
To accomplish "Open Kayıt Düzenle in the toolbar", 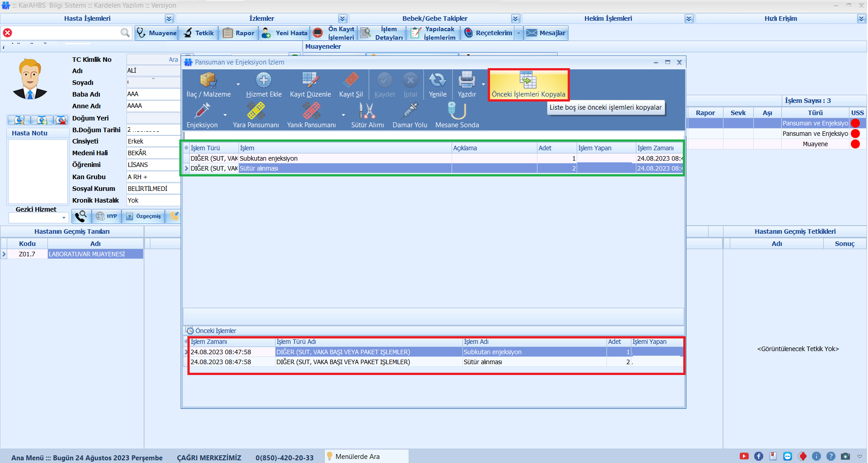I will click(310, 85).
